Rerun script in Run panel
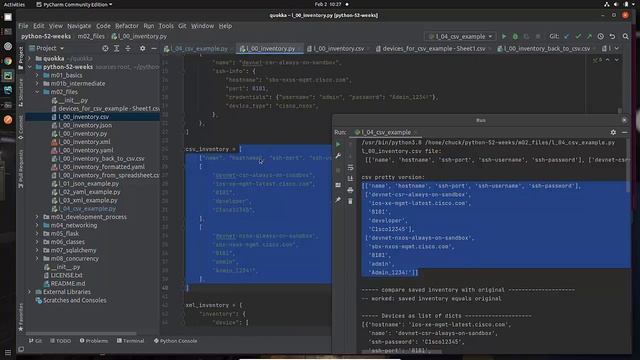 tap(338, 144)
